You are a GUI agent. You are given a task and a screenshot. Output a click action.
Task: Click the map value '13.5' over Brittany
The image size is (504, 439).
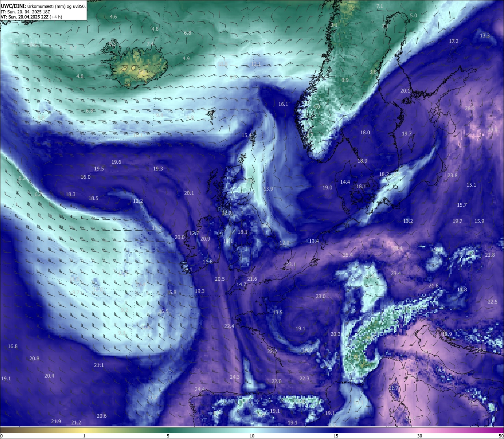click(x=278, y=312)
